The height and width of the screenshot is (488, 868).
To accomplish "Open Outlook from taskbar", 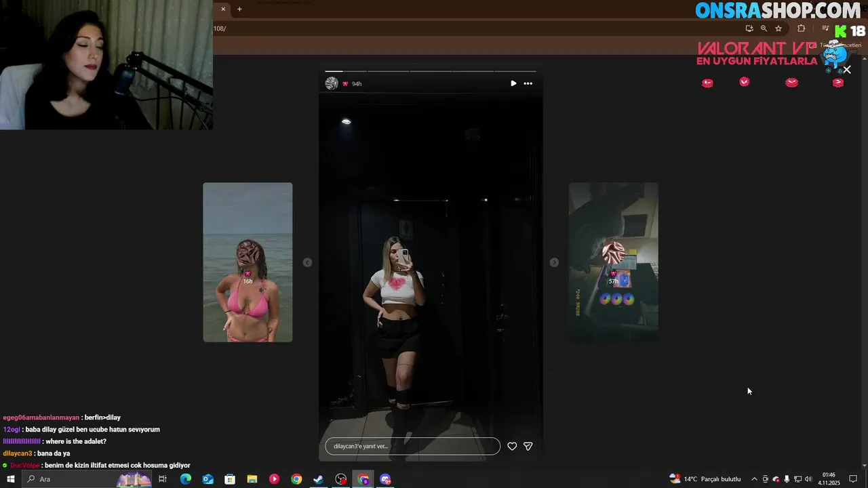I will click(x=208, y=479).
